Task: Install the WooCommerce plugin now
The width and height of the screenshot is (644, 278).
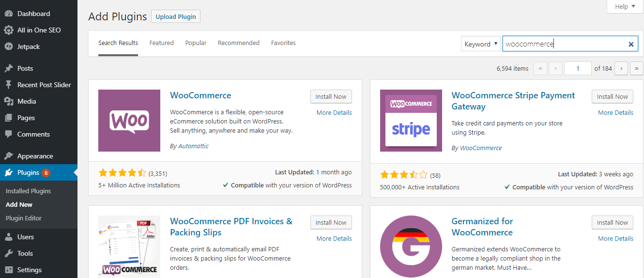Action: pos(331,96)
